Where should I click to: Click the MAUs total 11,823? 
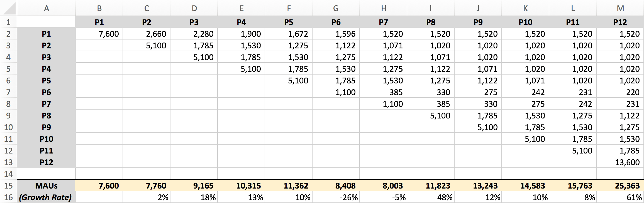click(x=431, y=185)
